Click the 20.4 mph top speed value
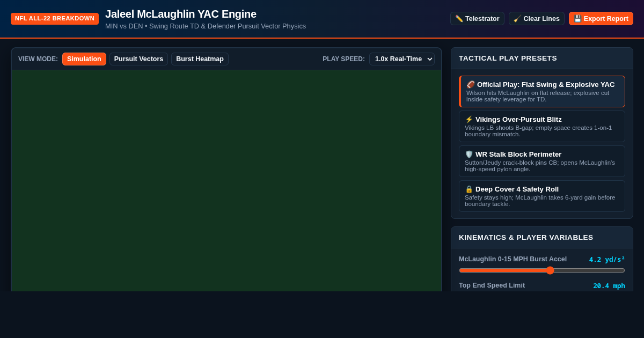 point(609,286)
